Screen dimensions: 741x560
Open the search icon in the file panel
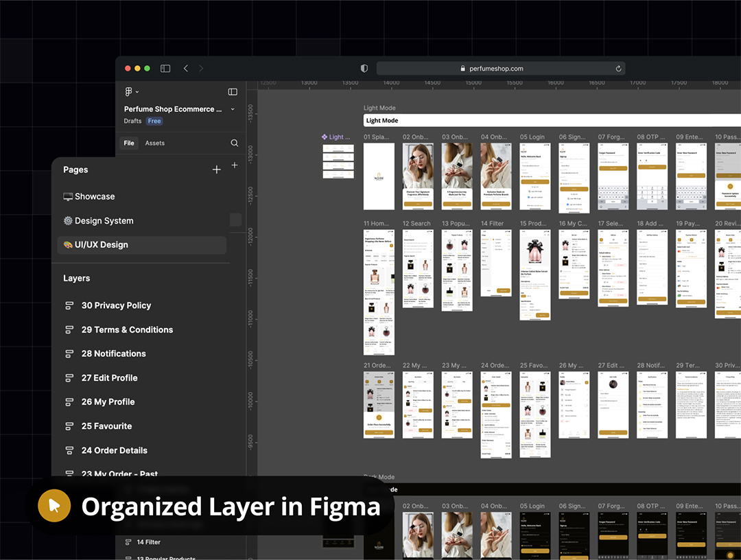coord(235,143)
